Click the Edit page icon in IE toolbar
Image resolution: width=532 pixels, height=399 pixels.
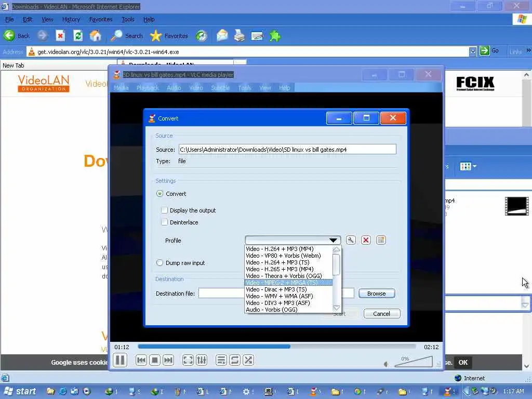click(x=257, y=36)
